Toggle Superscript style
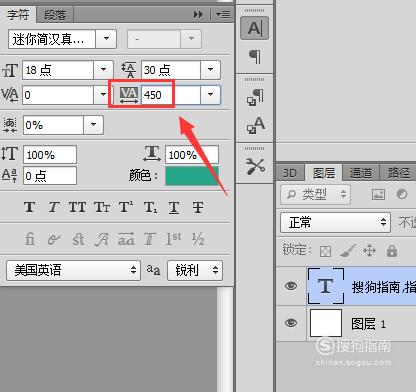The image size is (416, 392). pyautogui.click(x=126, y=207)
